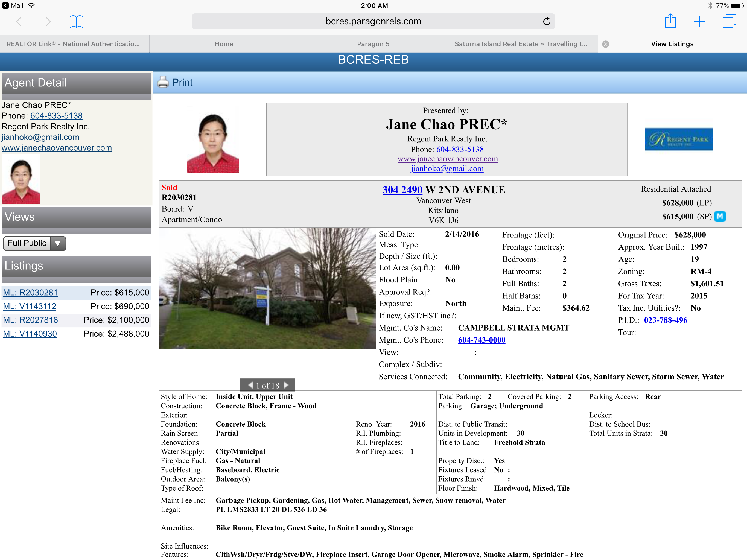747x560 pixels.
Task: Click the main property photo
Action: (x=267, y=288)
